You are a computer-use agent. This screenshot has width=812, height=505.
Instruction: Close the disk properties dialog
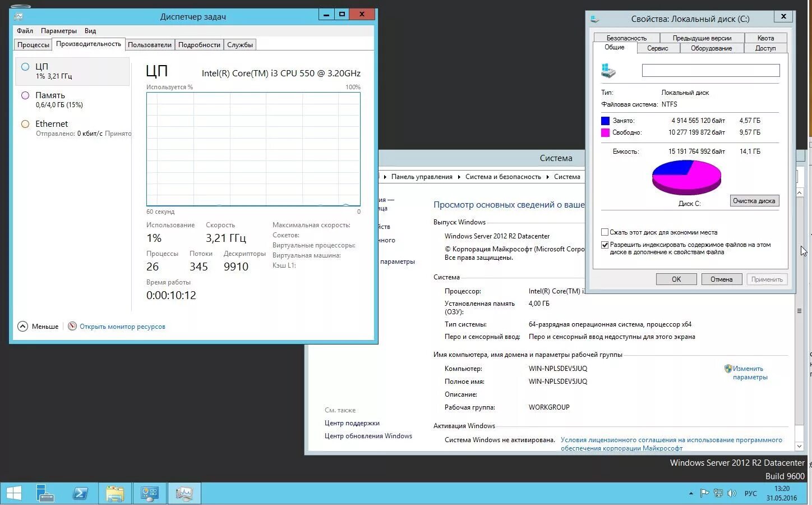pyautogui.click(x=783, y=17)
